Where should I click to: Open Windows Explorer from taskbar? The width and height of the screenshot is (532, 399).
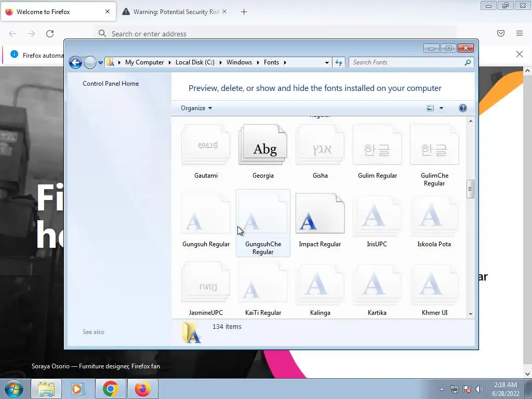(46, 389)
